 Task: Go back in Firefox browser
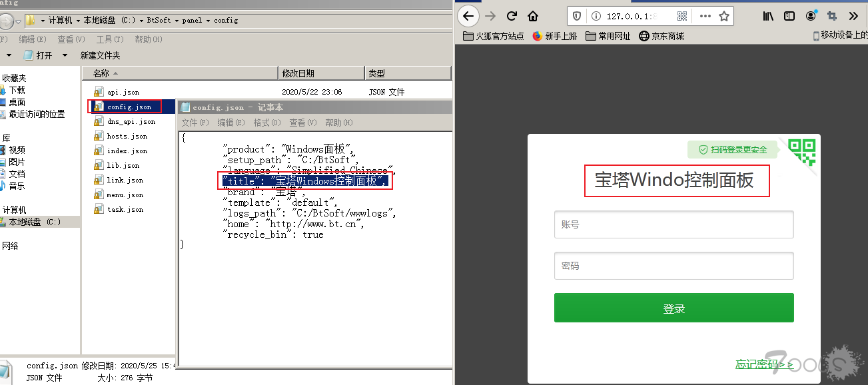click(469, 16)
